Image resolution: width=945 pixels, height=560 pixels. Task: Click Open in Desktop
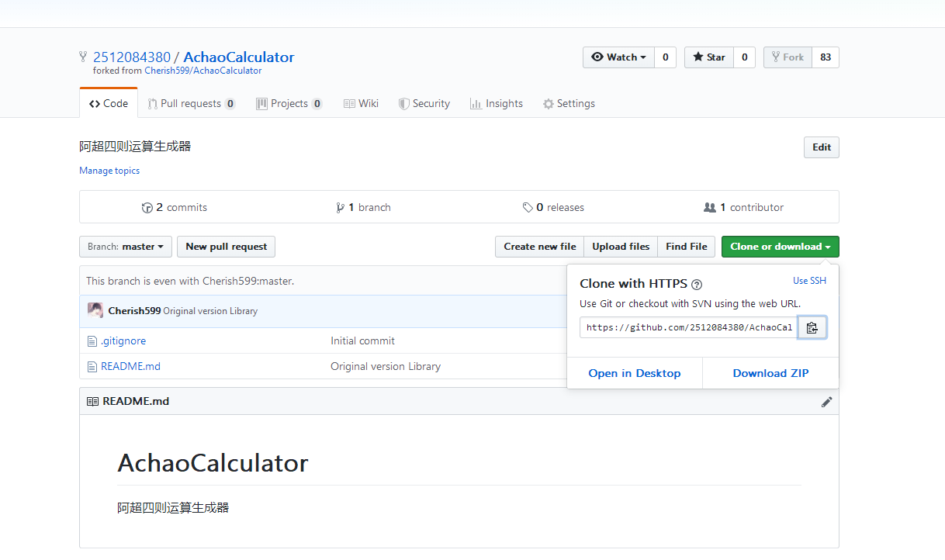click(x=635, y=373)
